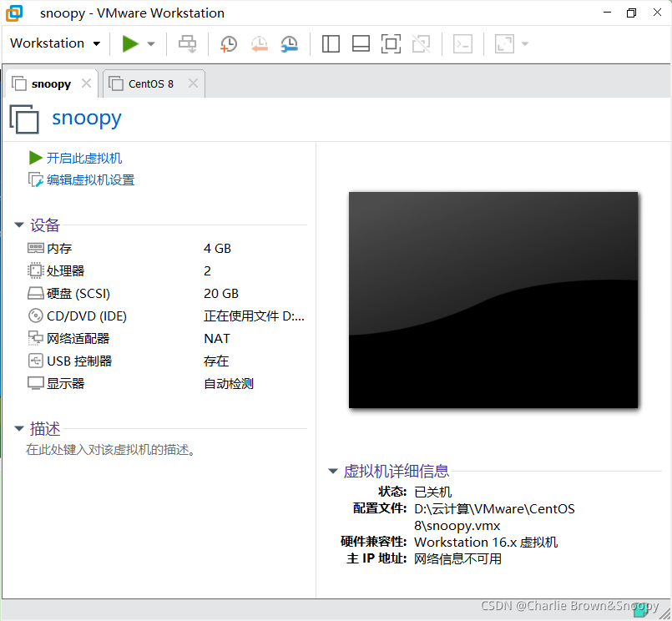
Task: Click the 网络信息不可用 IP address text
Action: point(457,559)
